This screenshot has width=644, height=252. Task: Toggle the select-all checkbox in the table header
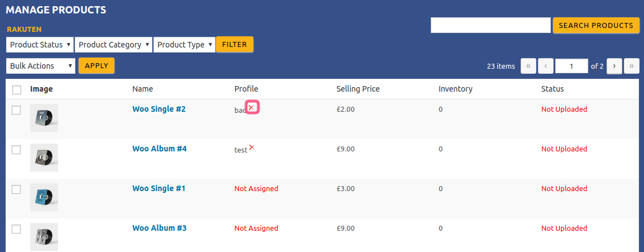(17, 89)
